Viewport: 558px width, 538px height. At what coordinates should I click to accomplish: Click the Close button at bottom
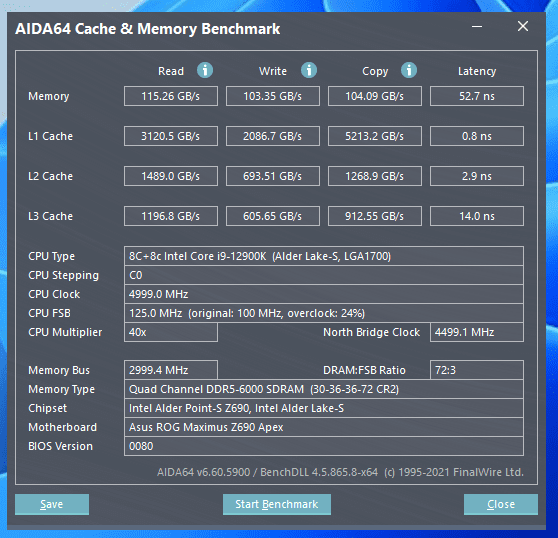point(501,504)
